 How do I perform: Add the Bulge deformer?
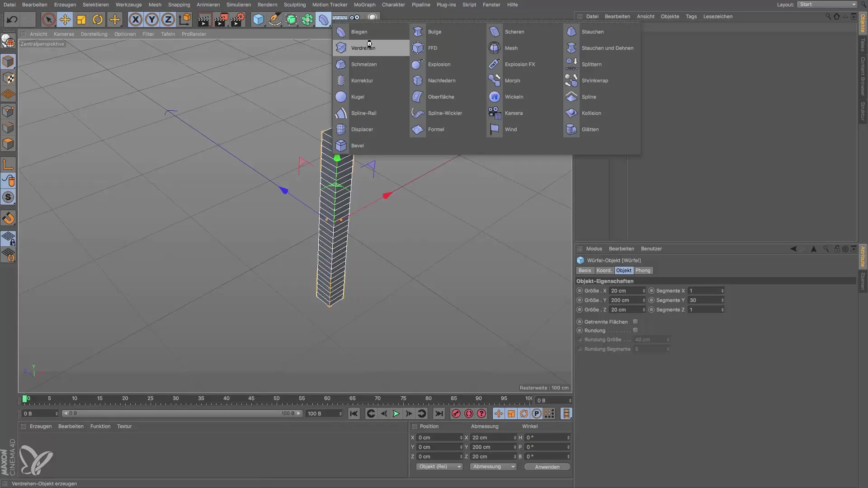448,32
